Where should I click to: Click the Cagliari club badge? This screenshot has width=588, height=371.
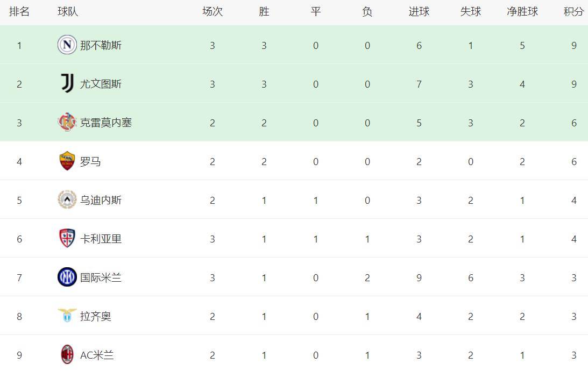tap(67, 239)
